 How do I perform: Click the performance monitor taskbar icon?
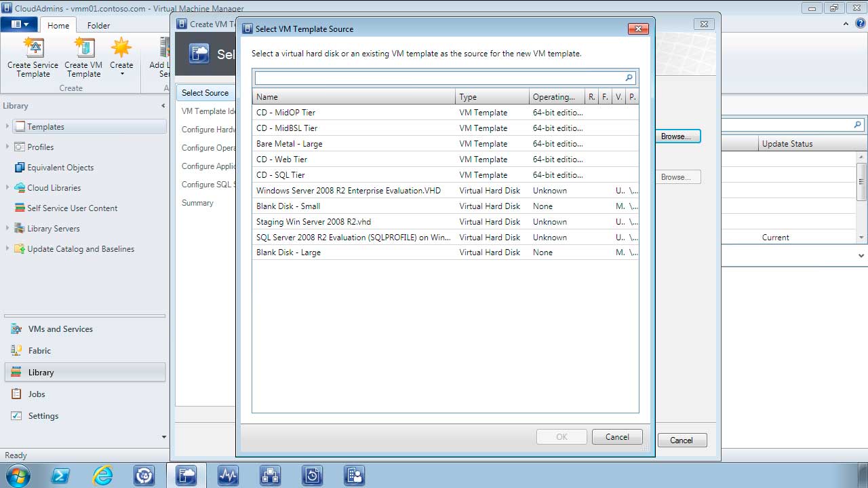[228, 476]
